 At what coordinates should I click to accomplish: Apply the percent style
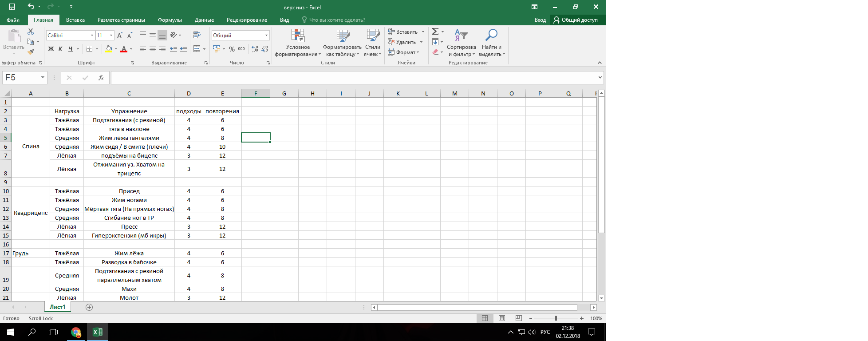point(232,49)
